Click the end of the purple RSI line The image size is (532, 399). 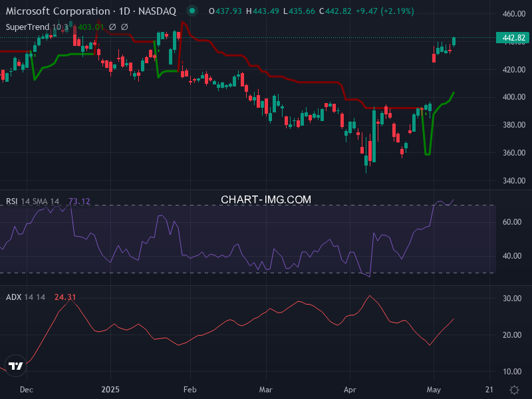point(454,200)
